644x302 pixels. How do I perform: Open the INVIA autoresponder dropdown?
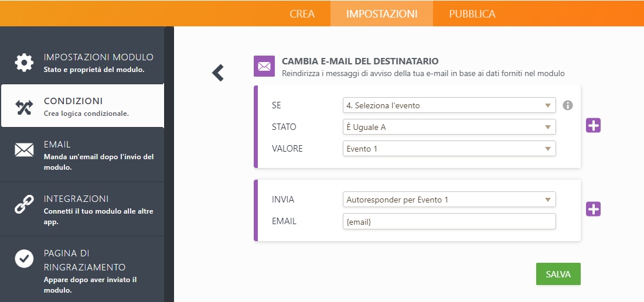pos(449,200)
